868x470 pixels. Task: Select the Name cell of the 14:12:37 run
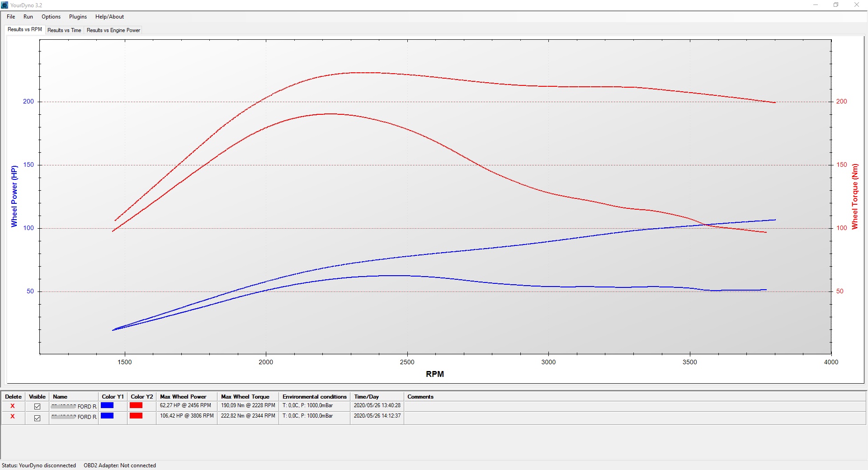click(x=74, y=417)
